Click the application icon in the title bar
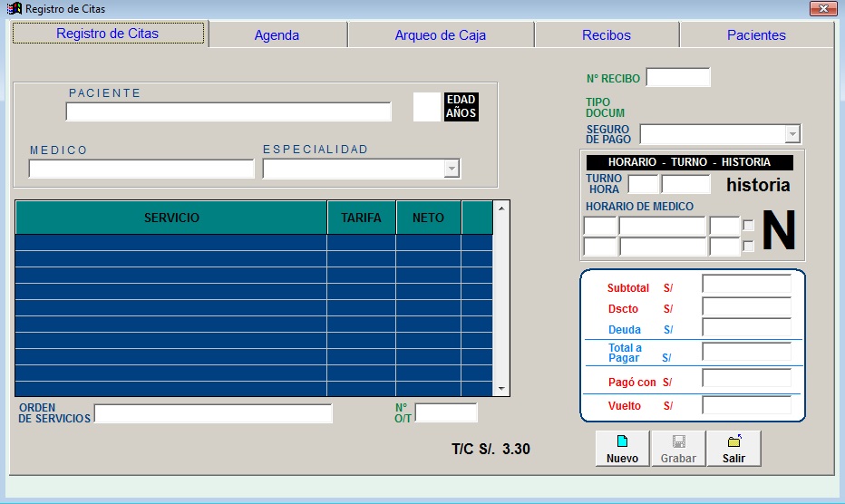 point(15,9)
